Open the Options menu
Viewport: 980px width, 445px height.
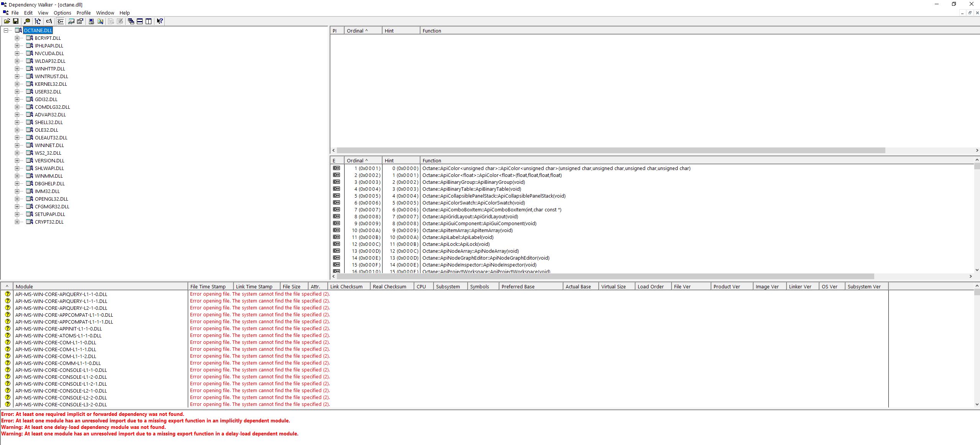62,13
